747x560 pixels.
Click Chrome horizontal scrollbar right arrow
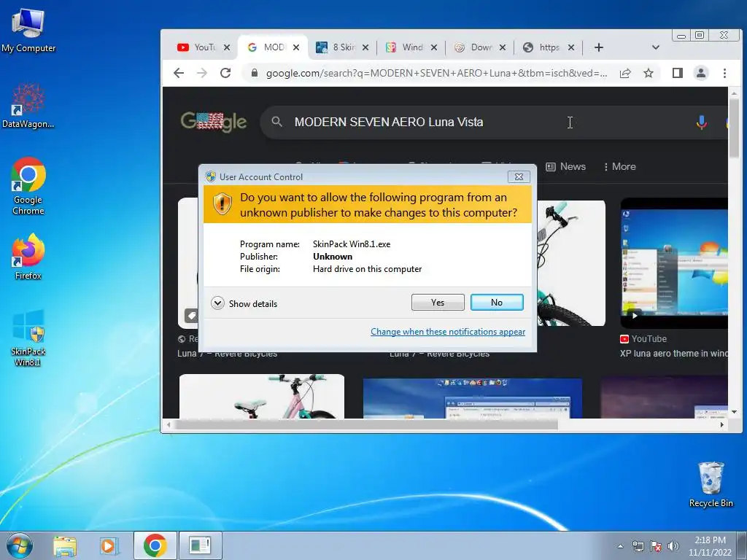(x=721, y=425)
